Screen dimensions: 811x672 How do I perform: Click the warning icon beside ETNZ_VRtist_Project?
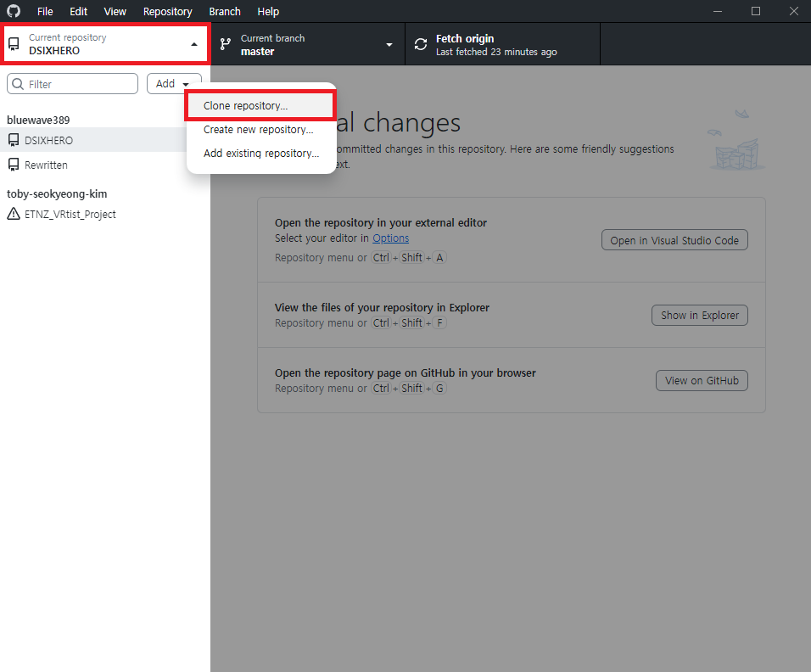tap(14, 214)
